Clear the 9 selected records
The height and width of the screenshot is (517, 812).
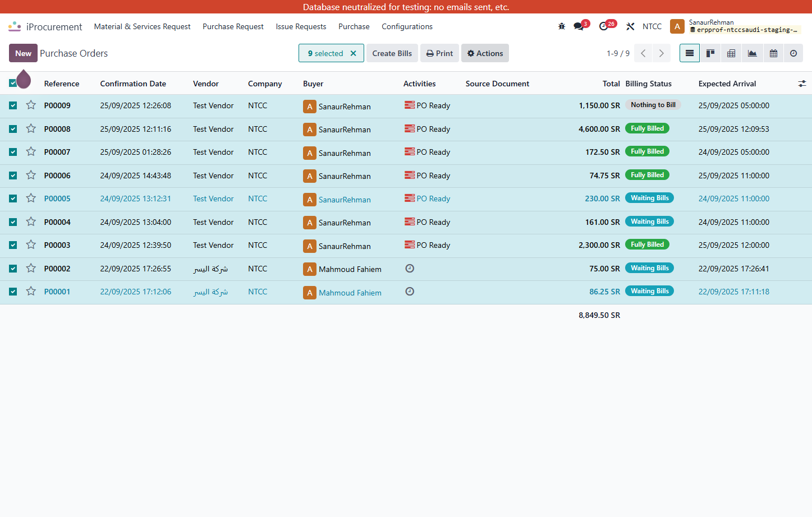[354, 53]
